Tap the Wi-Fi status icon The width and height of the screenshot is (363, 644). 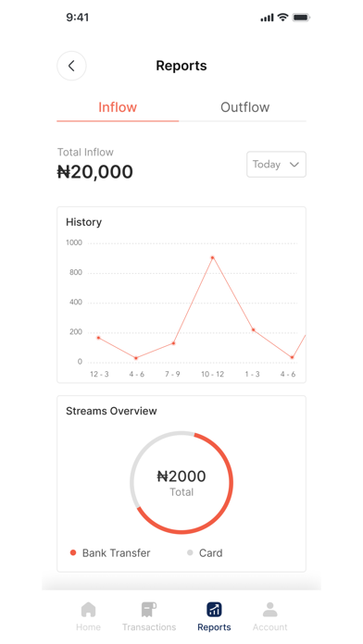click(x=282, y=18)
